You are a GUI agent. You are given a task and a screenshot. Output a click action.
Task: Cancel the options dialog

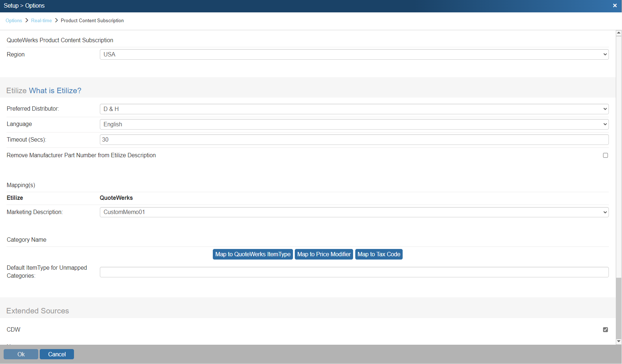click(57, 354)
